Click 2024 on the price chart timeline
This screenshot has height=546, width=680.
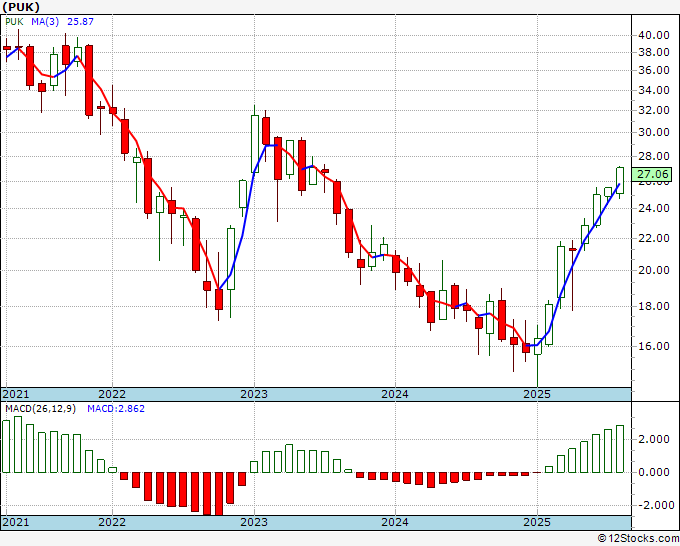point(395,394)
